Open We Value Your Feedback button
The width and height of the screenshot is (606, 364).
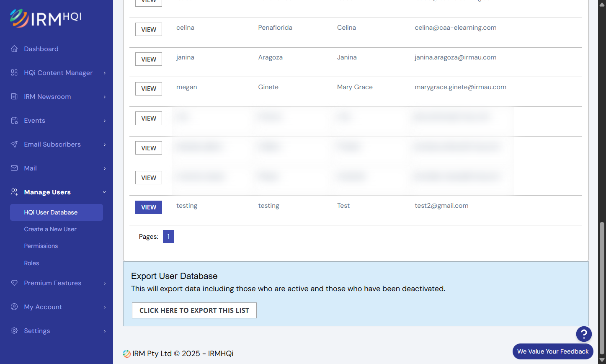click(x=553, y=351)
